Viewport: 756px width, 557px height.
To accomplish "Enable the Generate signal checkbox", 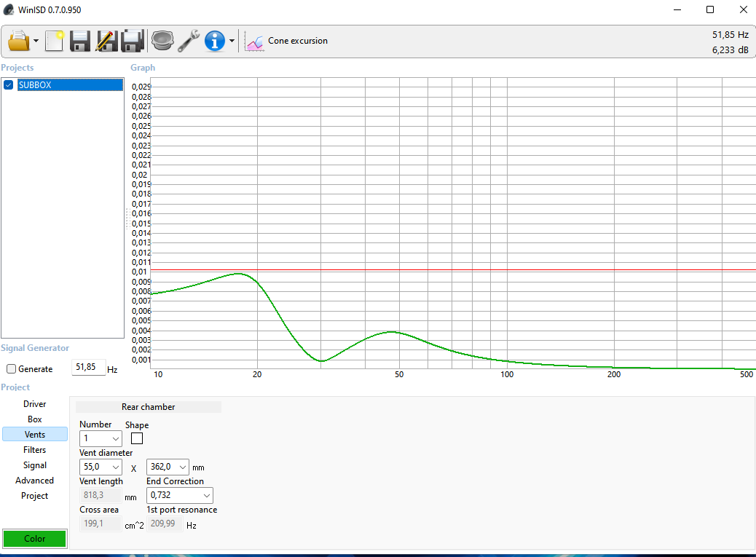I will 11,368.
